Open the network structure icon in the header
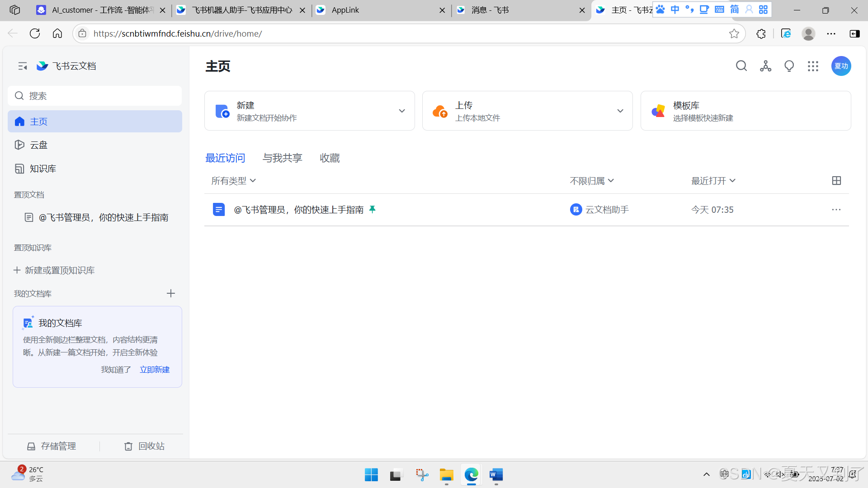This screenshot has height=488, width=868. click(765, 66)
